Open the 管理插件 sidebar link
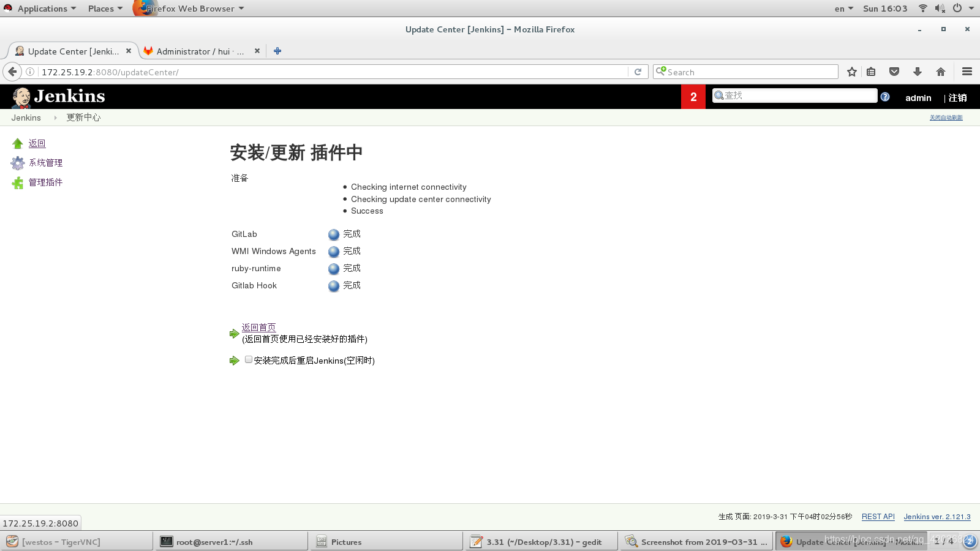The width and height of the screenshot is (980, 551). tap(46, 182)
